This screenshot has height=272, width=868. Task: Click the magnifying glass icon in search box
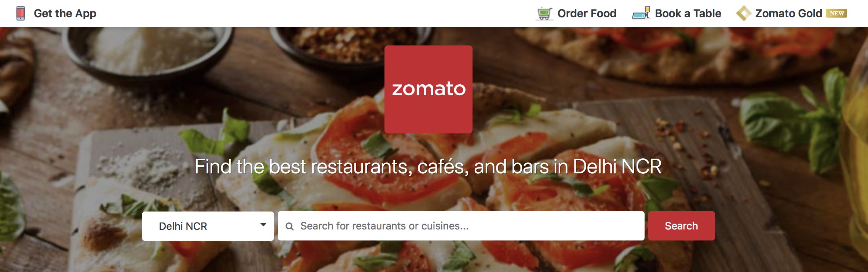[289, 226]
